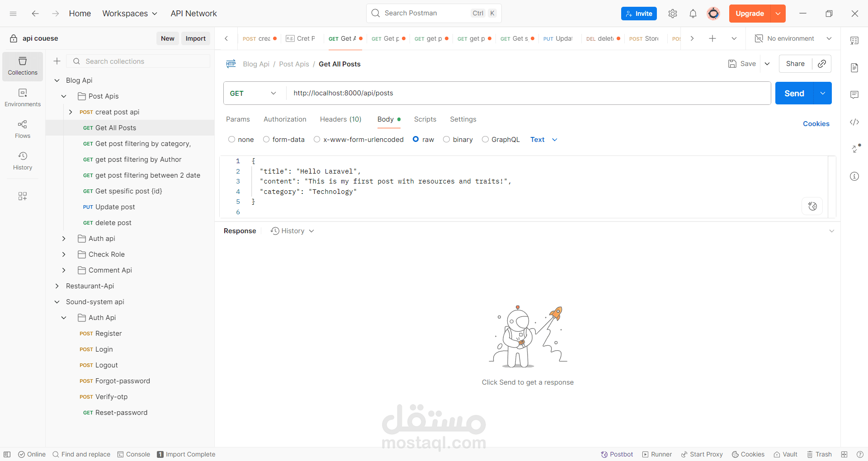Open the related requests icon in right sidebar
This screenshot has width=868, height=461.
855,148
